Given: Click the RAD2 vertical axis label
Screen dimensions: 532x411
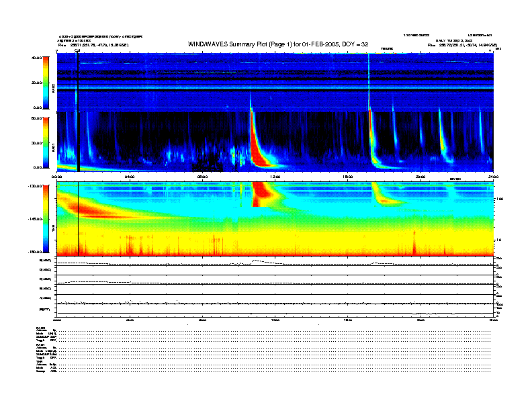Looking at the screenshot, I should click(x=53, y=89).
